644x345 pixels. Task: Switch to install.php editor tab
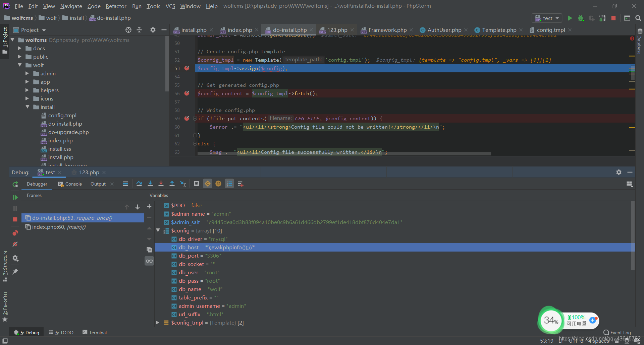pyautogui.click(x=194, y=30)
